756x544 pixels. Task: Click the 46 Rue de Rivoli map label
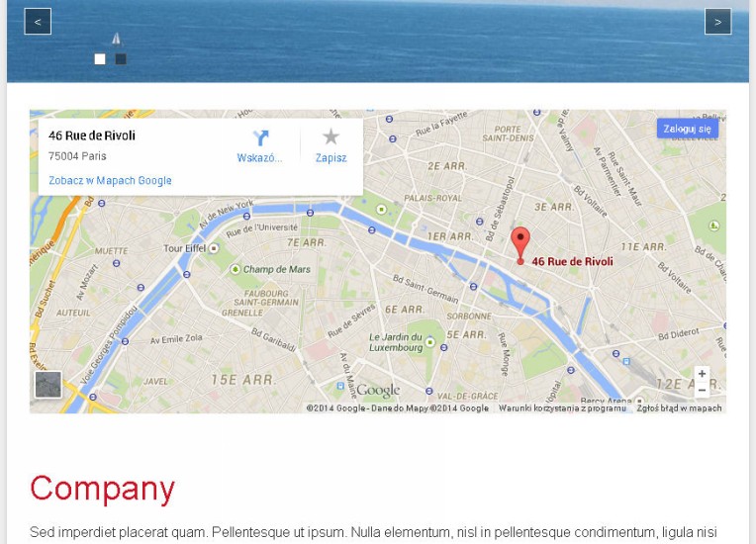[572, 262]
